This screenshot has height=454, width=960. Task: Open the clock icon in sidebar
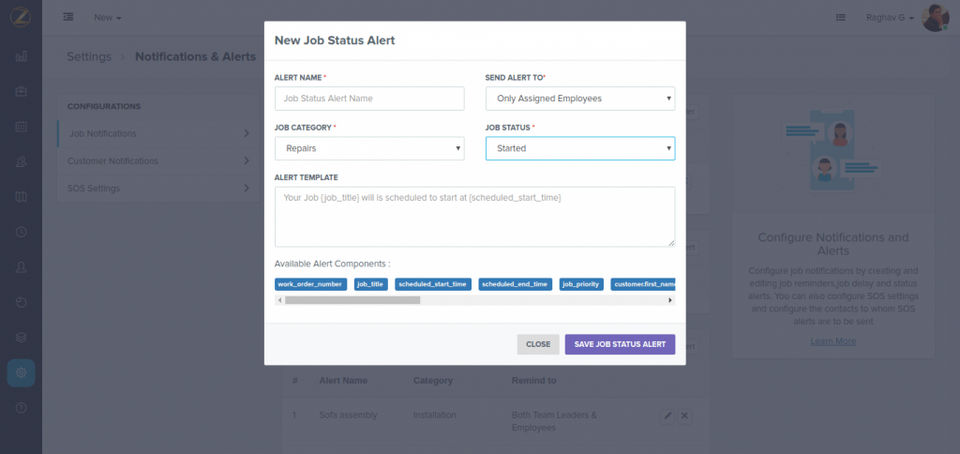point(21,232)
